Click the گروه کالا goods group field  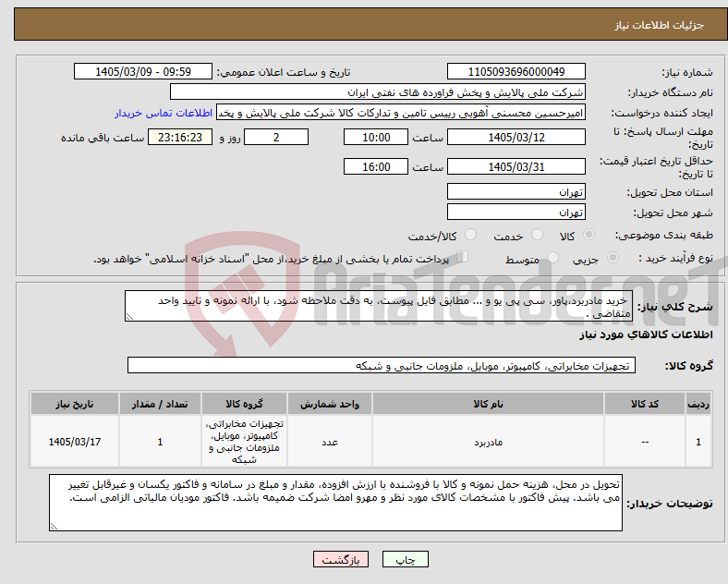[x=382, y=365]
